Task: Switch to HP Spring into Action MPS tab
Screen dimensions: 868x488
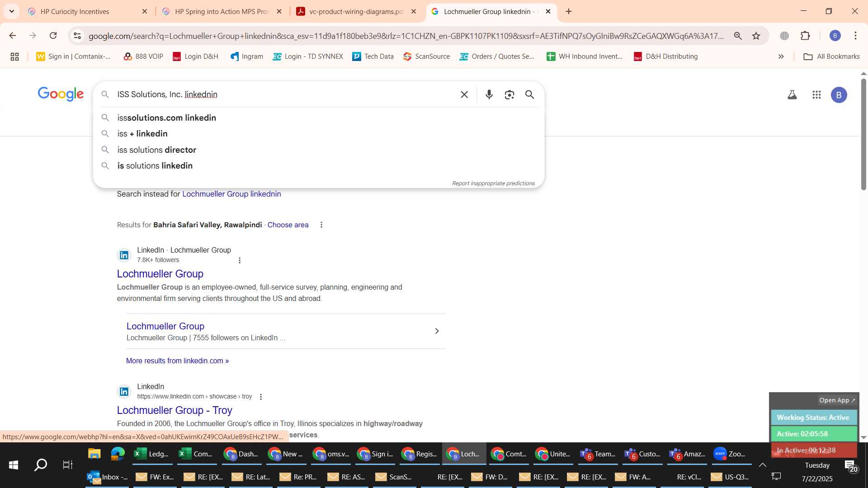Action: (x=222, y=11)
